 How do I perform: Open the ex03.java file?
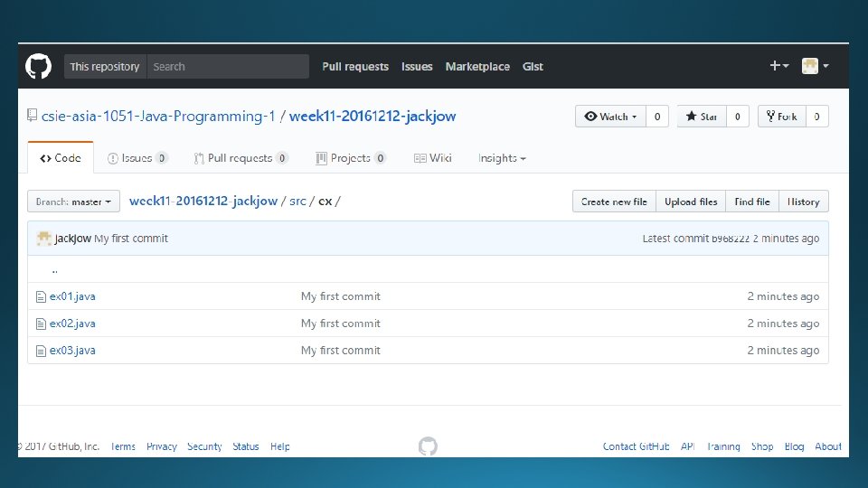(72, 351)
